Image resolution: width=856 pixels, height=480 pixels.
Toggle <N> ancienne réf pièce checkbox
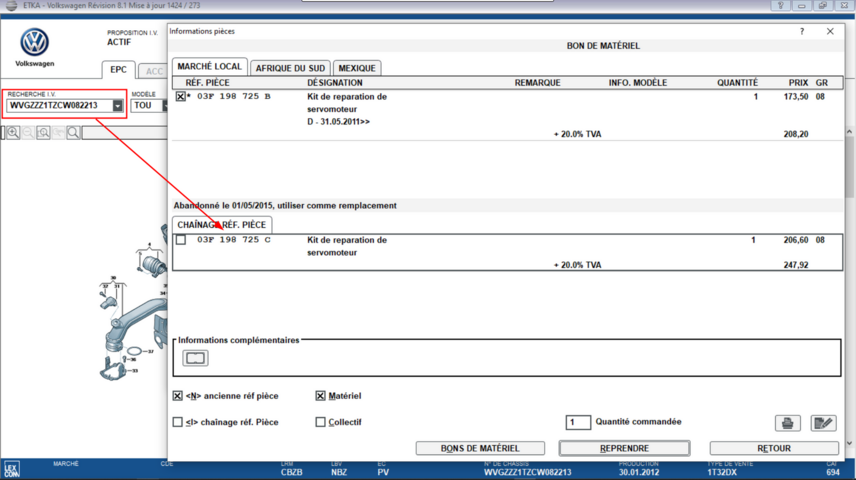pyautogui.click(x=177, y=396)
